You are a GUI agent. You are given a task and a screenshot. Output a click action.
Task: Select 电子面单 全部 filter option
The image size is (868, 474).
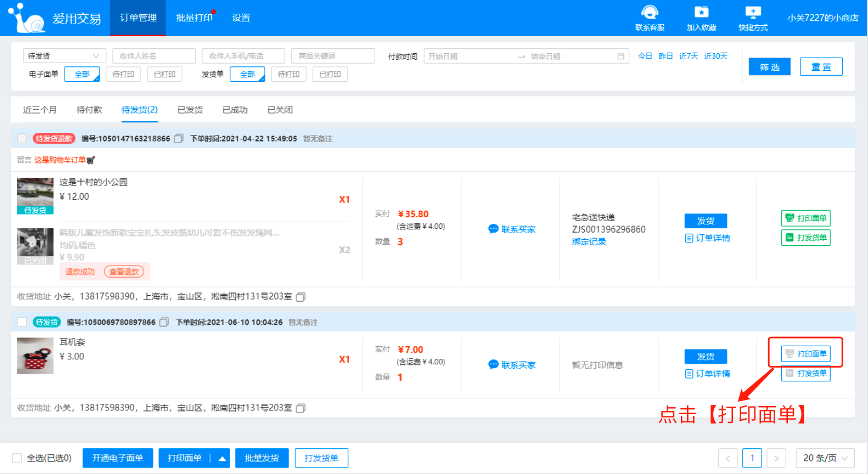pyautogui.click(x=82, y=74)
